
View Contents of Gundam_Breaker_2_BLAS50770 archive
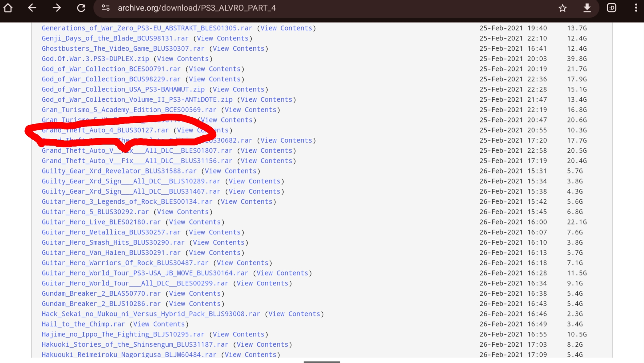(x=195, y=294)
